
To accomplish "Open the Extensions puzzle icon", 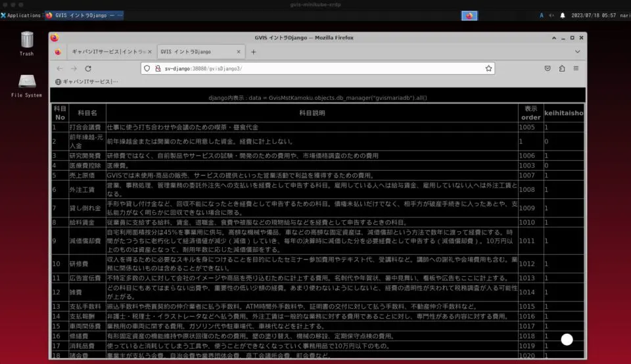I will click(x=562, y=68).
